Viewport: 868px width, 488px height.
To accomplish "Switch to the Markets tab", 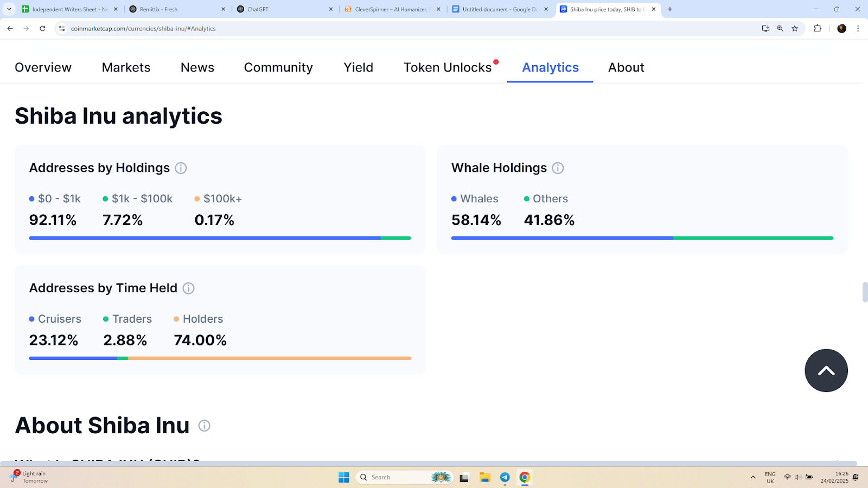I will [x=126, y=67].
